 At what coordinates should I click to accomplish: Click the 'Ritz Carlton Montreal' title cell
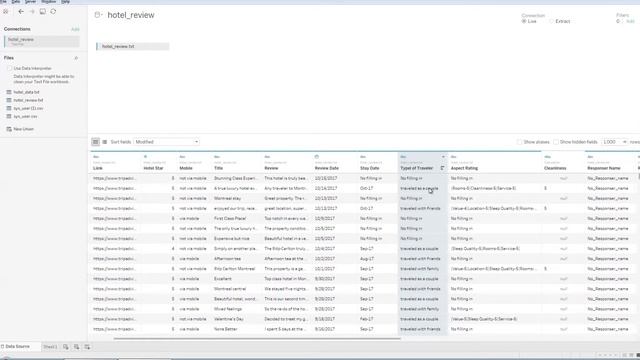coord(234,269)
